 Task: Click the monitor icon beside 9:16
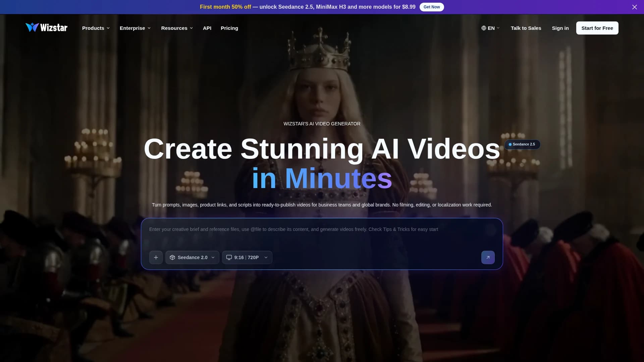tap(229, 257)
